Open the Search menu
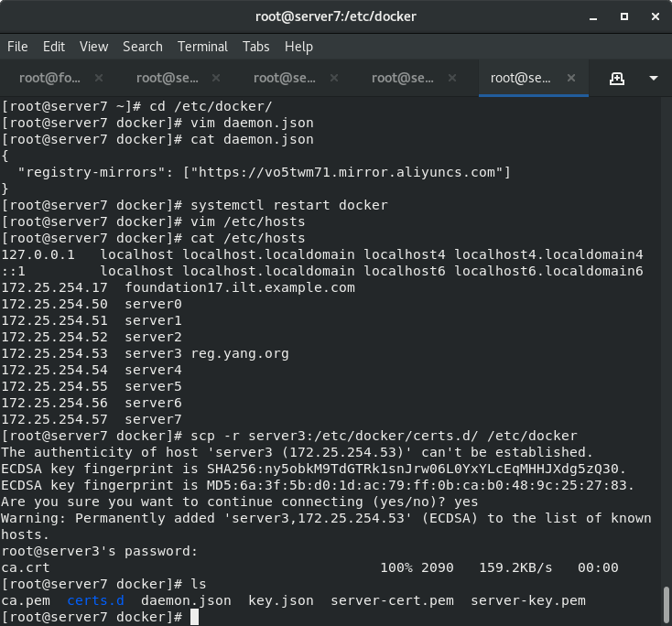The height and width of the screenshot is (626, 672). click(x=143, y=47)
